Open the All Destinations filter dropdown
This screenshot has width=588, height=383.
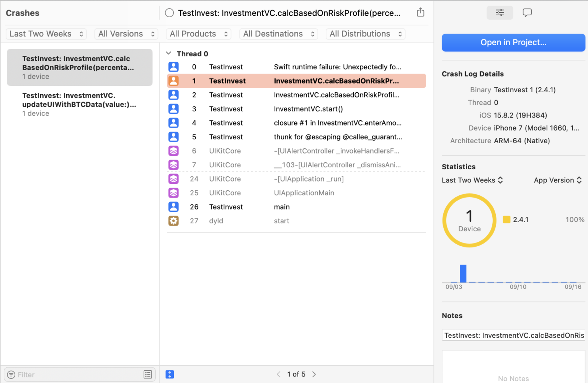278,34
